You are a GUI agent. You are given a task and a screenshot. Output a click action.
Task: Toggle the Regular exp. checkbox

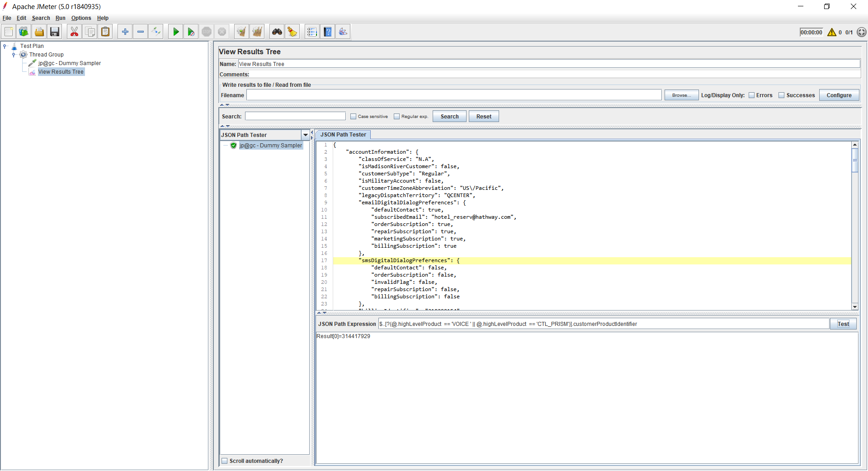tap(397, 117)
